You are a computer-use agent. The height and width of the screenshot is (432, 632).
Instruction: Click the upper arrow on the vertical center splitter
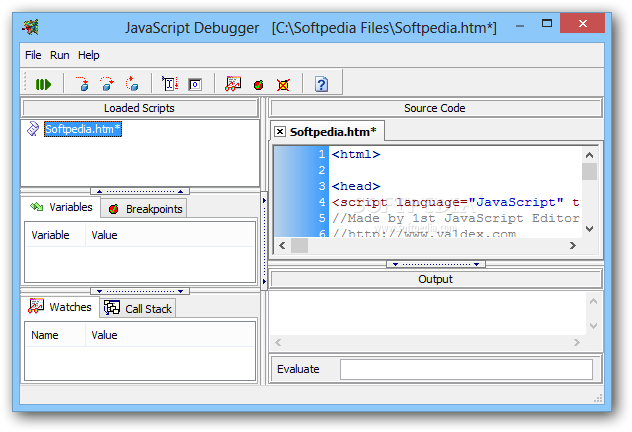point(264,200)
